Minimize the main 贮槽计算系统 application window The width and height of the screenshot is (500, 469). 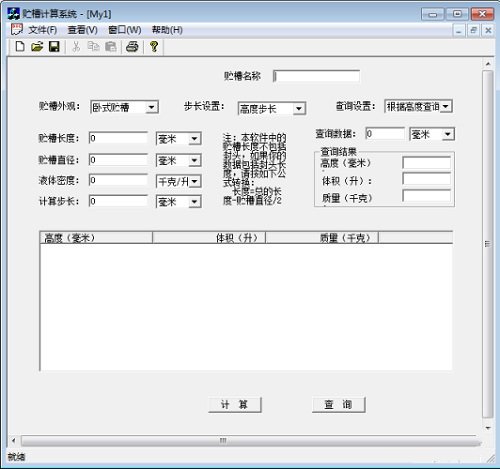(433, 14)
